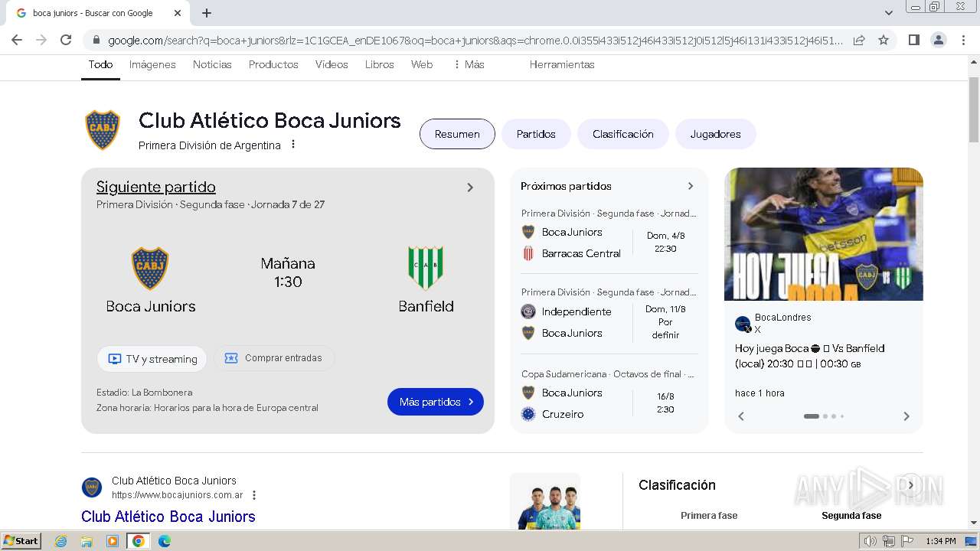Select the Segunda fase standings tab
Viewport: 980px width, 551px height.
point(851,516)
